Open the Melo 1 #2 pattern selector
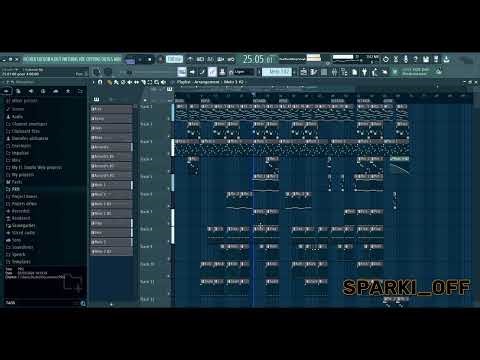 pyautogui.click(x=277, y=72)
